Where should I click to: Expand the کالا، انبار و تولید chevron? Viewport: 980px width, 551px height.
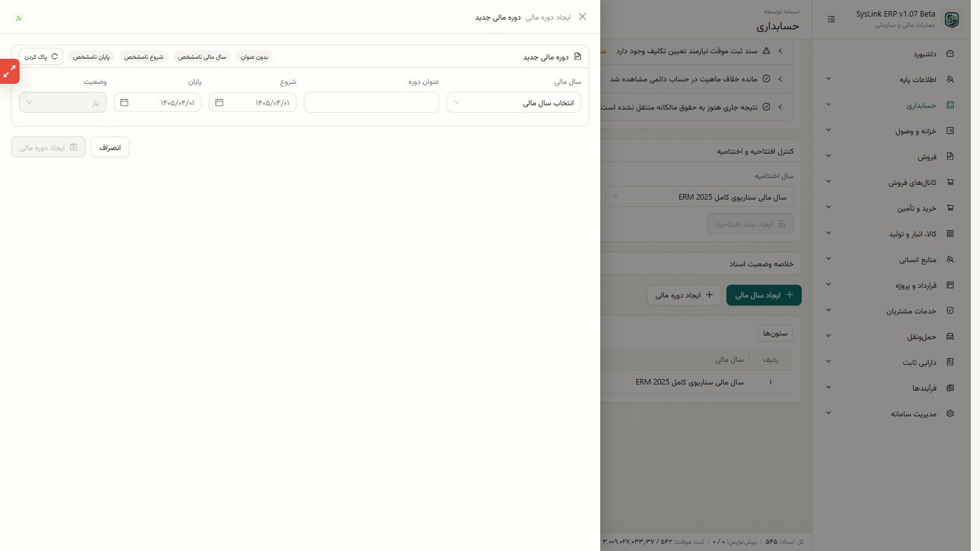coord(828,233)
